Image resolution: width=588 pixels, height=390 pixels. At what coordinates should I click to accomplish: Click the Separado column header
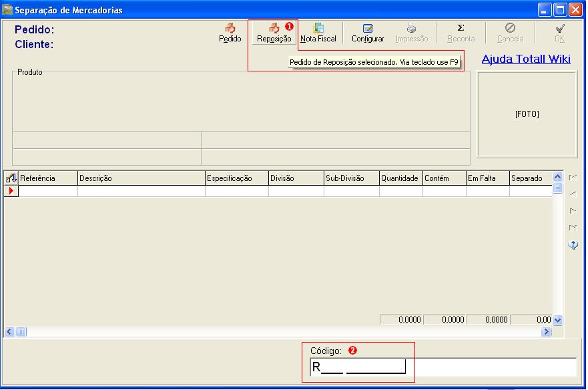(x=531, y=178)
